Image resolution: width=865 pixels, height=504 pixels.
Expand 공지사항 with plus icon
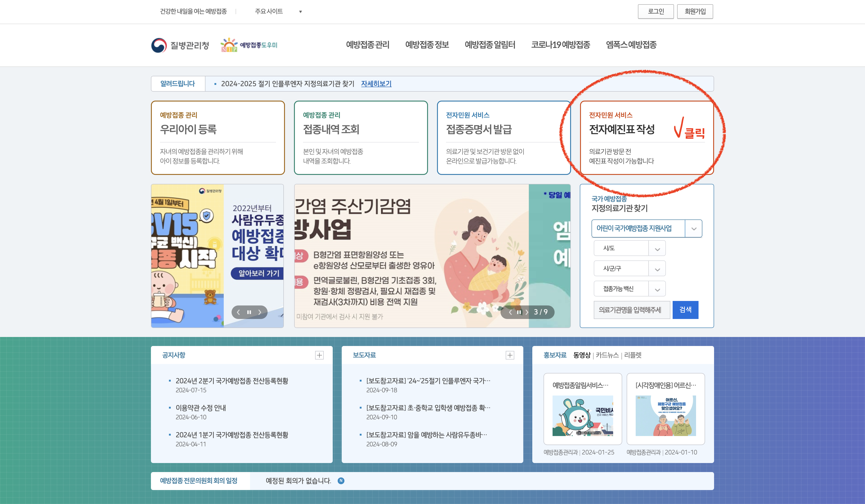pos(319,355)
